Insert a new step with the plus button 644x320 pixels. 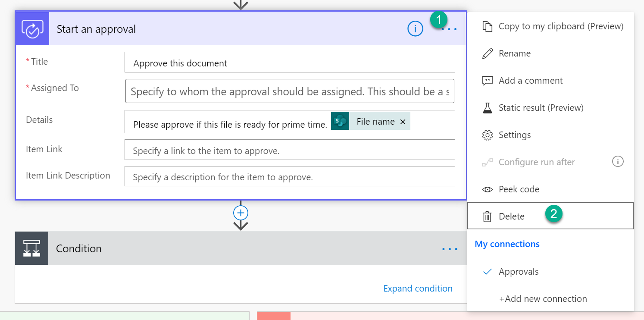[241, 213]
